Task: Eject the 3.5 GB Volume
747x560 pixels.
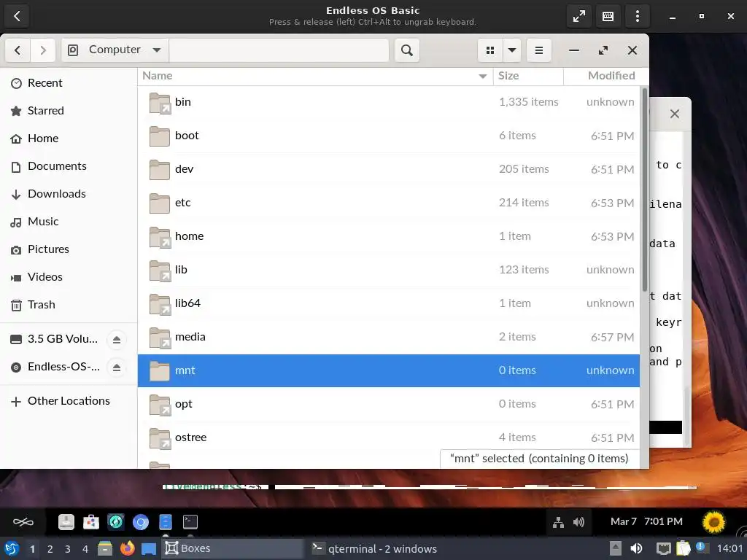Action: (x=117, y=340)
